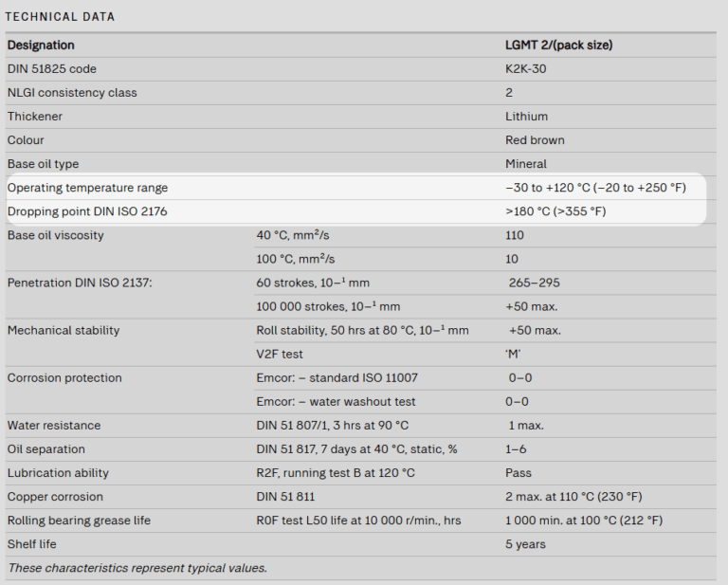Image resolution: width=728 pixels, height=585 pixels.
Task: Click the Rolling bearing grease life label
Action: click(79, 521)
